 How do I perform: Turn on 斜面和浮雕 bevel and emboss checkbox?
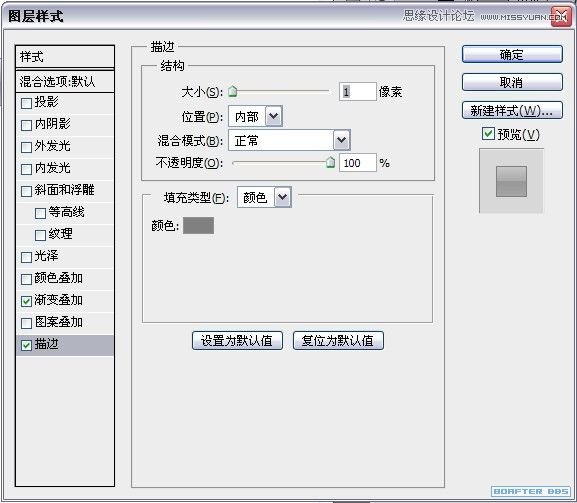(x=26, y=191)
